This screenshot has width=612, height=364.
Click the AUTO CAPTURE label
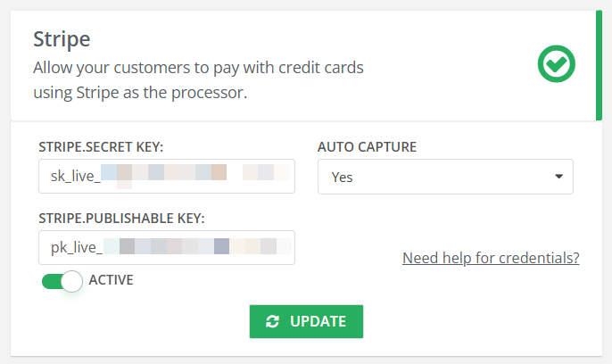368,146
